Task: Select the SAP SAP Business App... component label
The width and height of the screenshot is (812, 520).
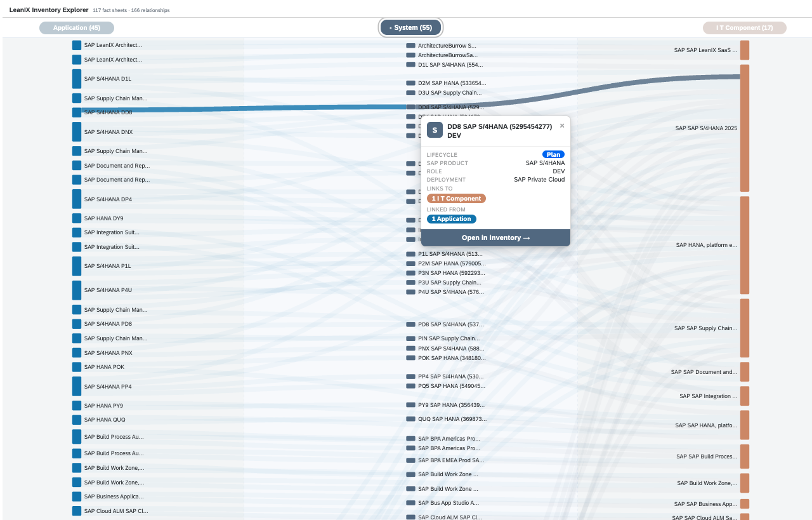Action: pyautogui.click(x=706, y=504)
